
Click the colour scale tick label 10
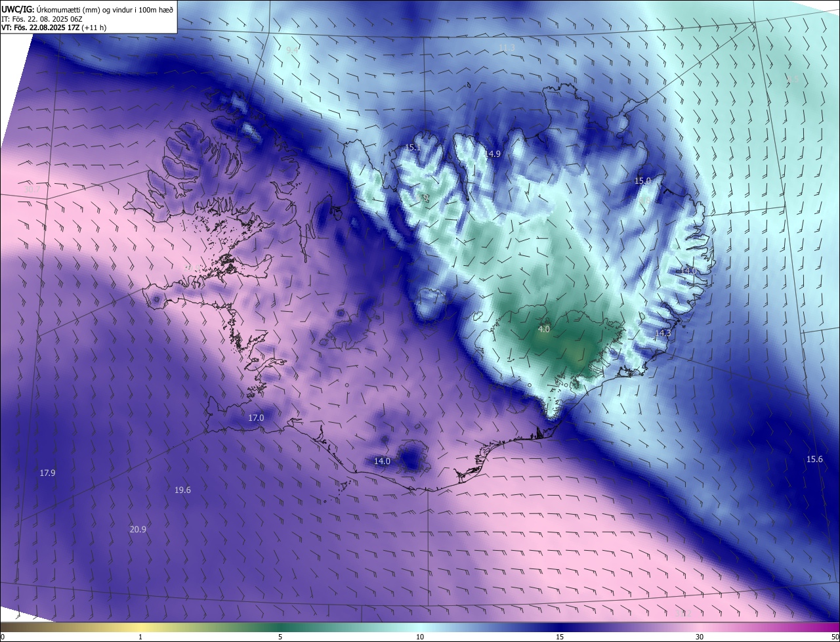420,637
